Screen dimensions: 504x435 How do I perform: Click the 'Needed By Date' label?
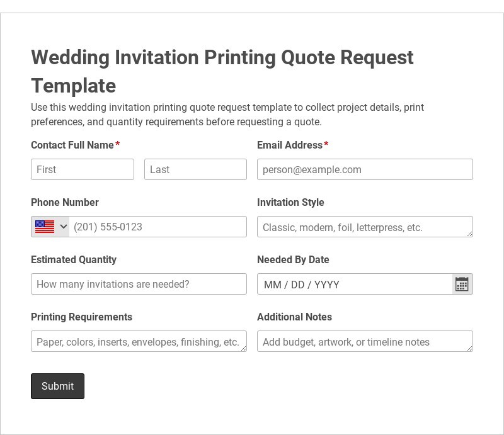point(293,259)
